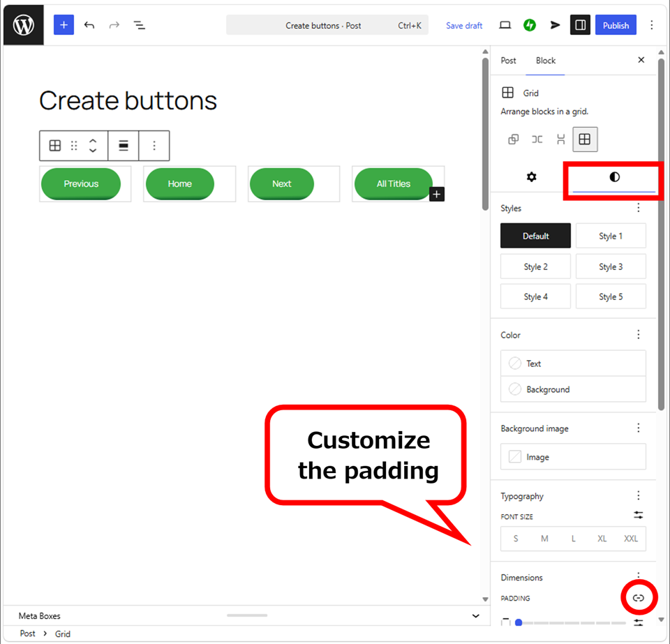Choose font size S
Image resolution: width=670 pixels, height=644 pixels.
click(x=516, y=539)
